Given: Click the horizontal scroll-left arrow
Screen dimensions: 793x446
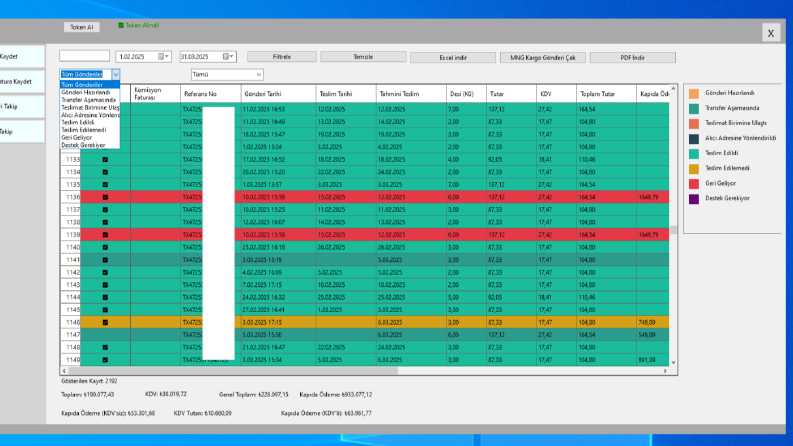Looking at the screenshot, I should point(64,371).
